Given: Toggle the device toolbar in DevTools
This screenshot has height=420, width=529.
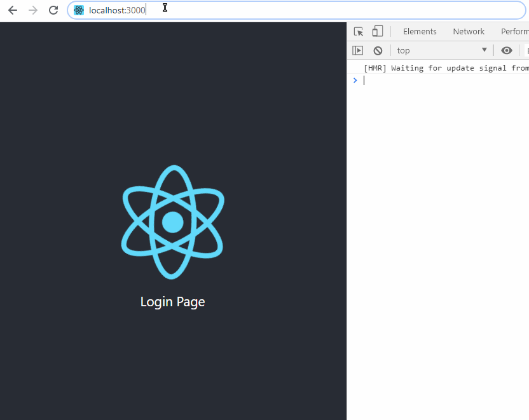Looking at the screenshot, I should pos(378,31).
